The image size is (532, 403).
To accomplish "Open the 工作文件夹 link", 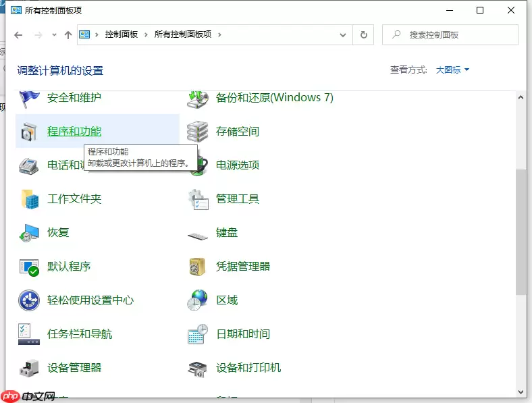I will [x=74, y=198].
